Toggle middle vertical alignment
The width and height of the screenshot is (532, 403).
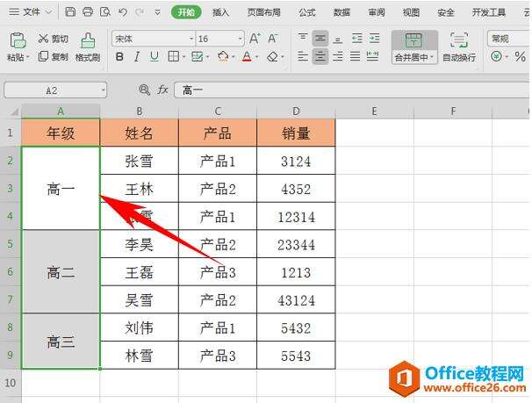pyautogui.click(x=320, y=39)
